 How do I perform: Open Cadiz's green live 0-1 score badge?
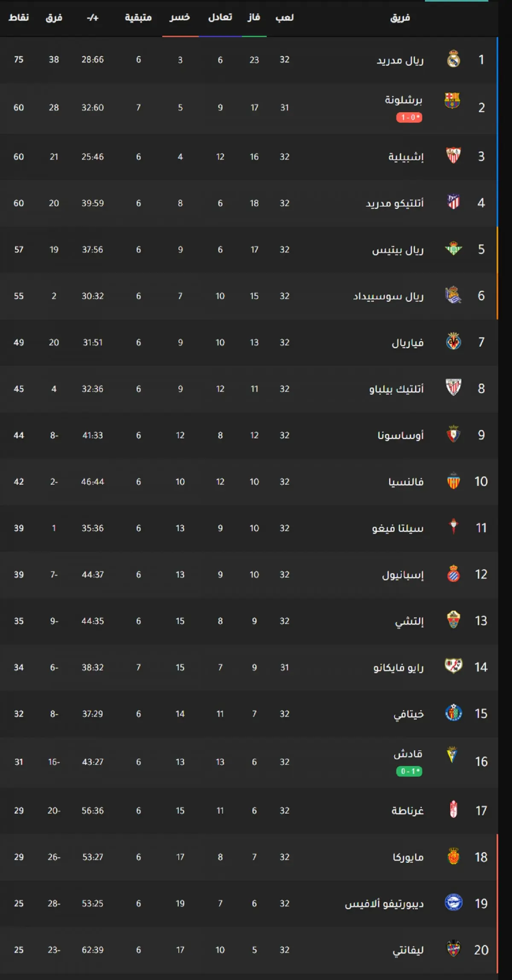pos(409,771)
